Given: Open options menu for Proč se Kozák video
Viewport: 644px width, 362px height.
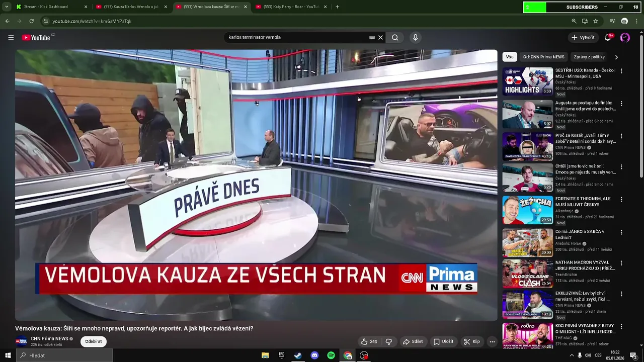Looking at the screenshot, I should click(x=621, y=136).
